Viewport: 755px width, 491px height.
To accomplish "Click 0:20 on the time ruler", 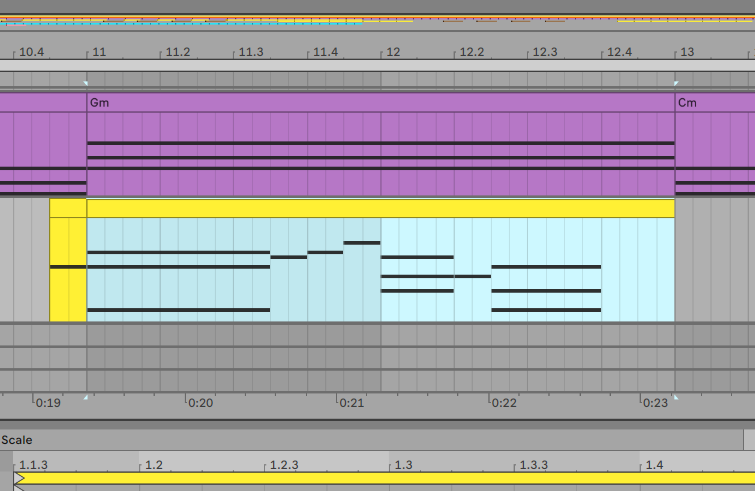I will [200, 403].
